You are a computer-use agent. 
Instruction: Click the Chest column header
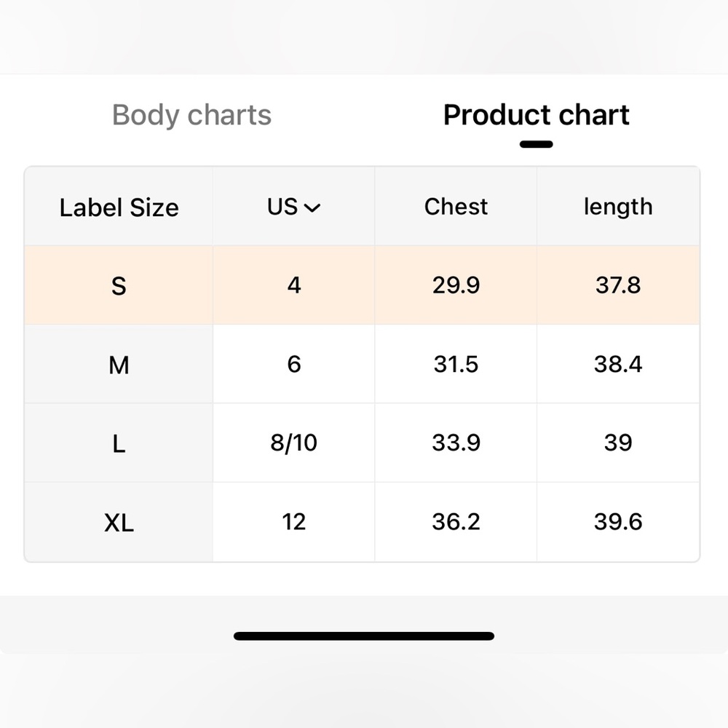point(456,207)
